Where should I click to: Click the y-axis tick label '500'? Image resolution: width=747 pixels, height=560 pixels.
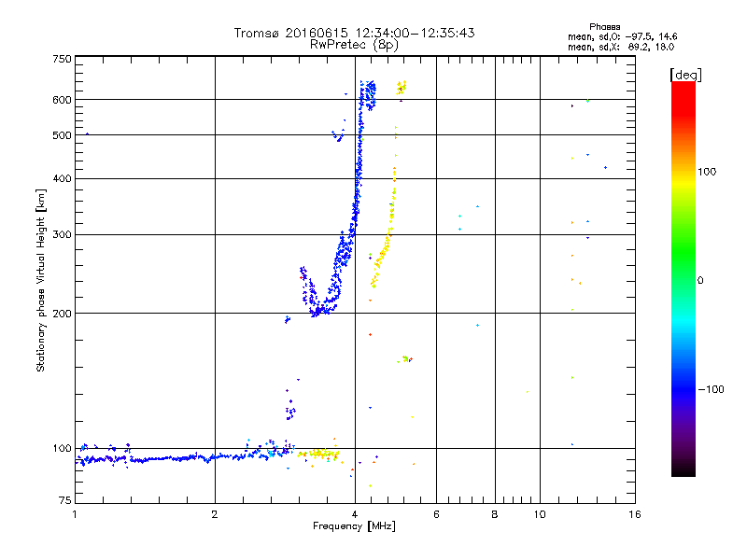(x=62, y=135)
